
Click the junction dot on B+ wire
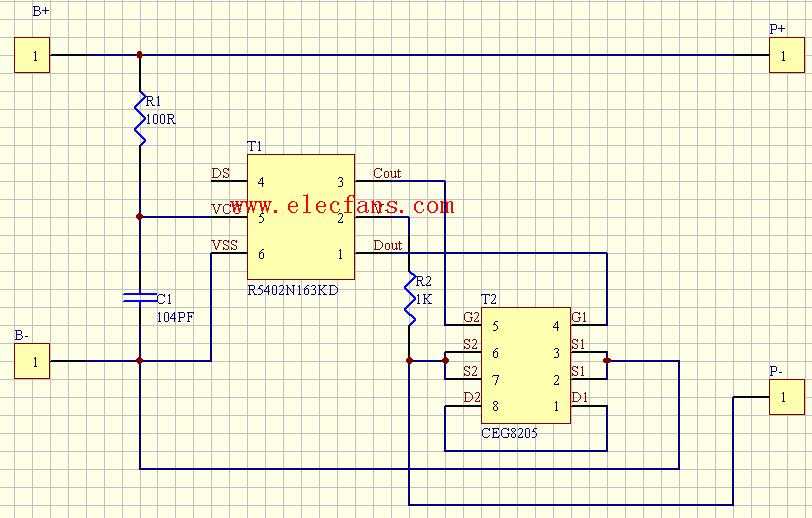tap(139, 54)
